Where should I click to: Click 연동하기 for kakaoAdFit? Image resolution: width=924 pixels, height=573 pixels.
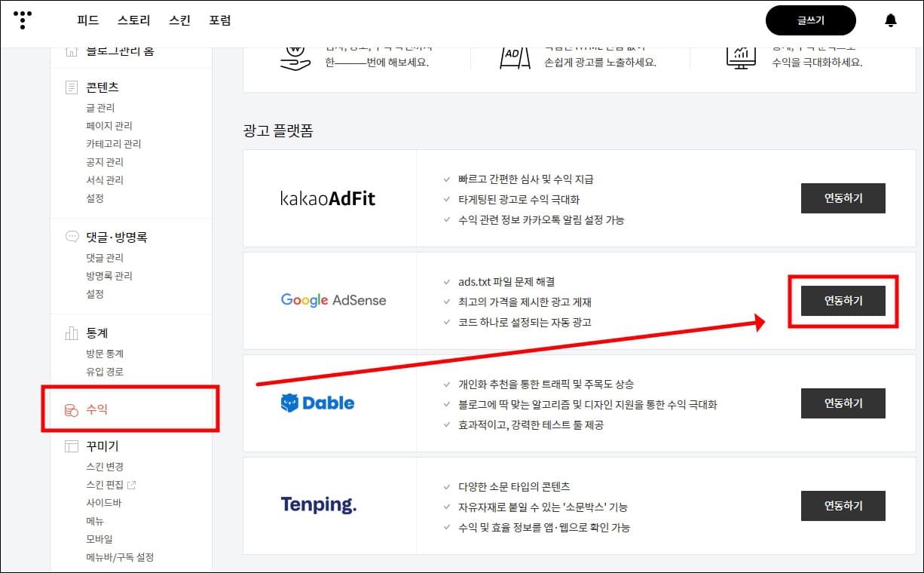[843, 198]
